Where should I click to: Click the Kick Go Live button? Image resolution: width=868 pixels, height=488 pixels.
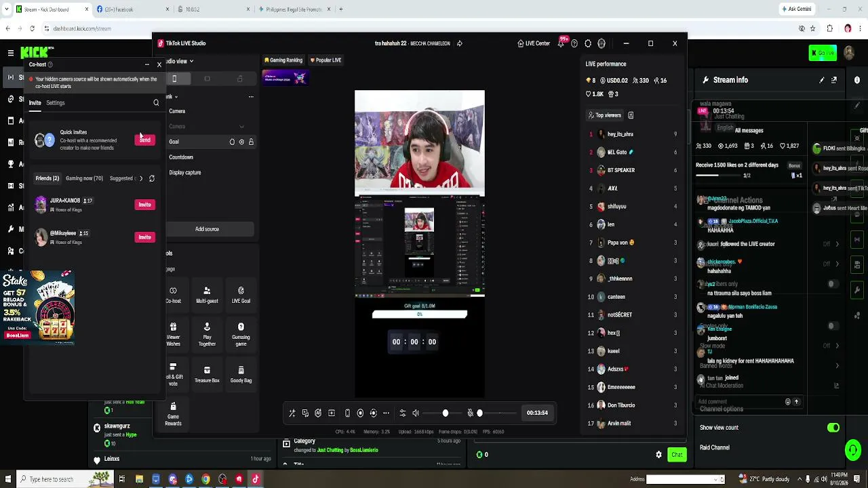click(823, 53)
